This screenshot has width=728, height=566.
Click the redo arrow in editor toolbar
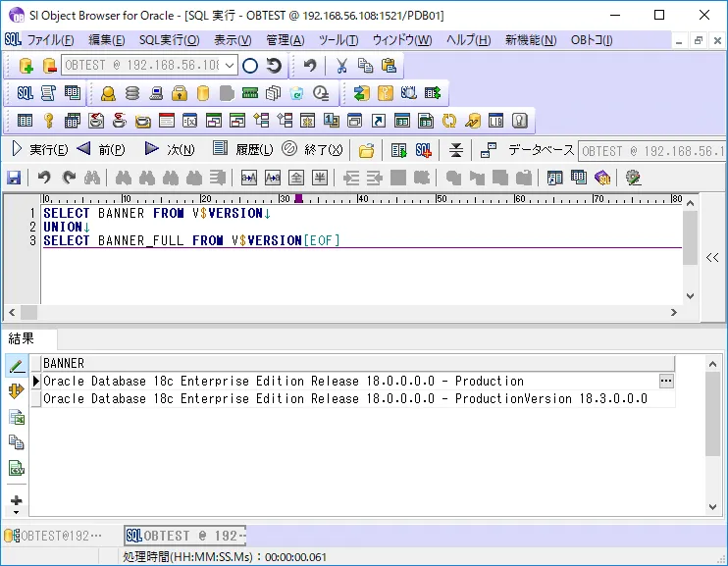coord(69,178)
